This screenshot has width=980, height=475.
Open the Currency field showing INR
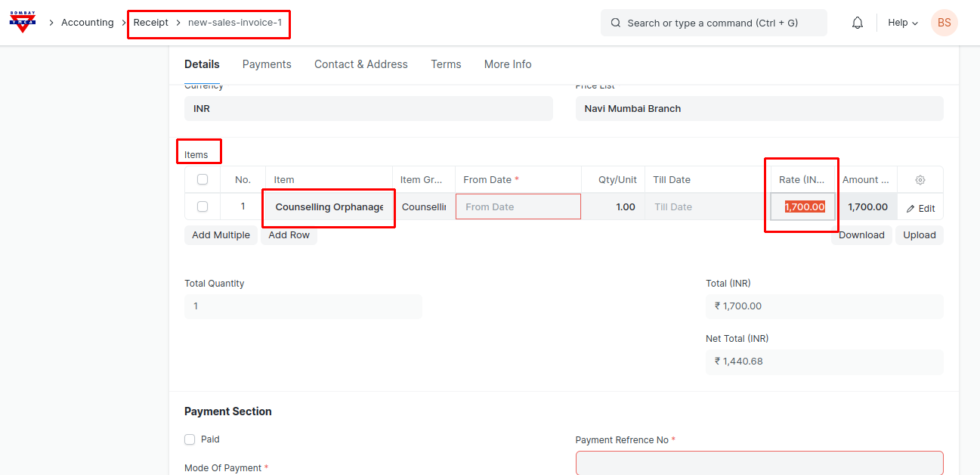point(368,109)
